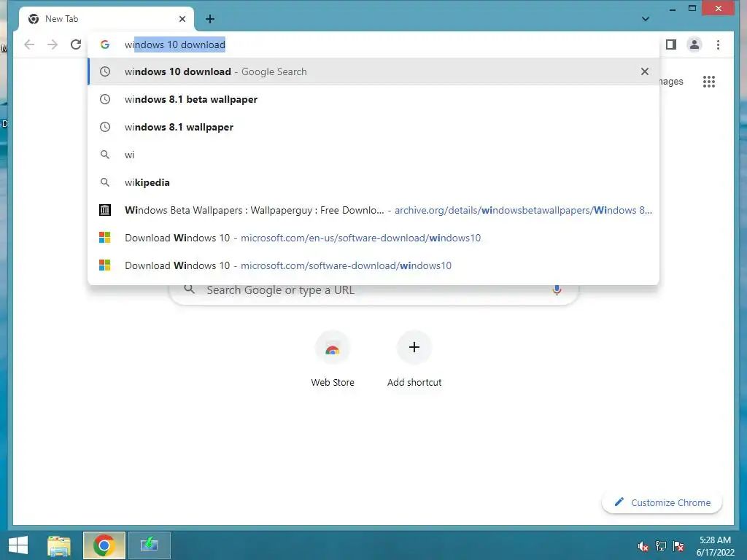The height and width of the screenshot is (560, 747).
Task: Click the archive.org favicon in suggestions
Action: click(x=105, y=210)
